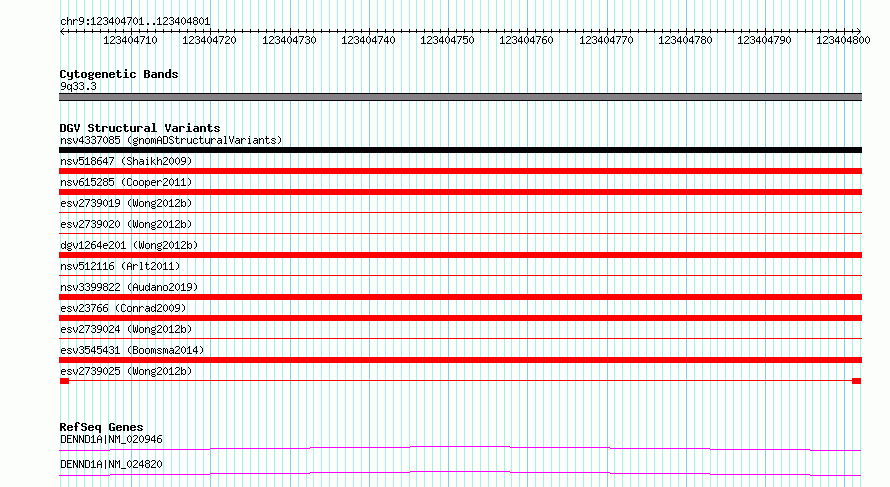Open esv3545431 (Boomsma2014) variant label
This screenshot has width=890, height=487.
[132, 350]
